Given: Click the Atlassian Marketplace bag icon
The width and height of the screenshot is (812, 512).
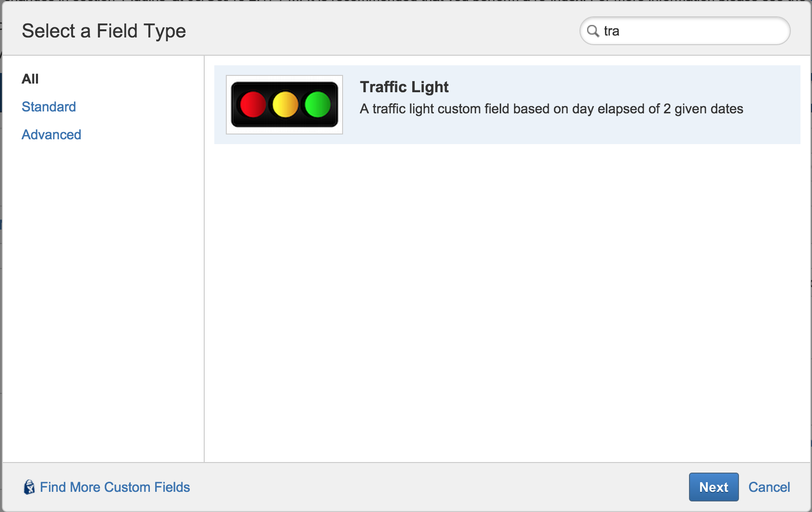Looking at the screenshot, I should tap(29, 487).
